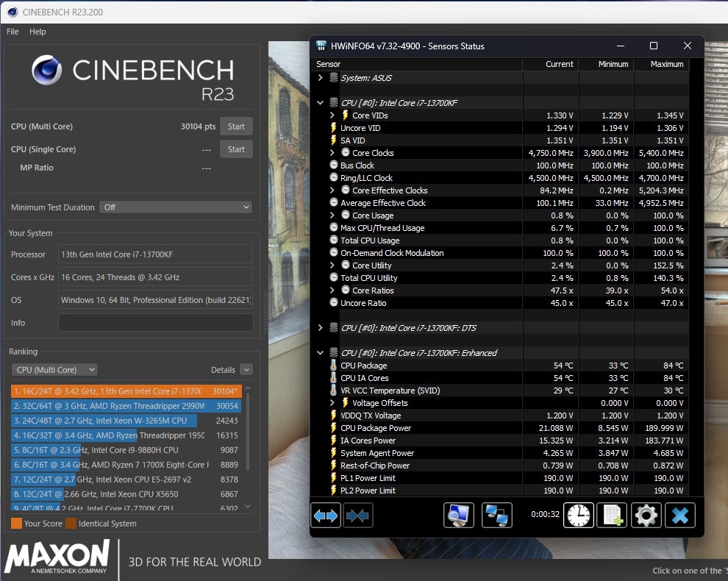Shrink sensor columns with inward-arrows icon
The height and width of the screenshot is (581, 728).
click(358, 516)
